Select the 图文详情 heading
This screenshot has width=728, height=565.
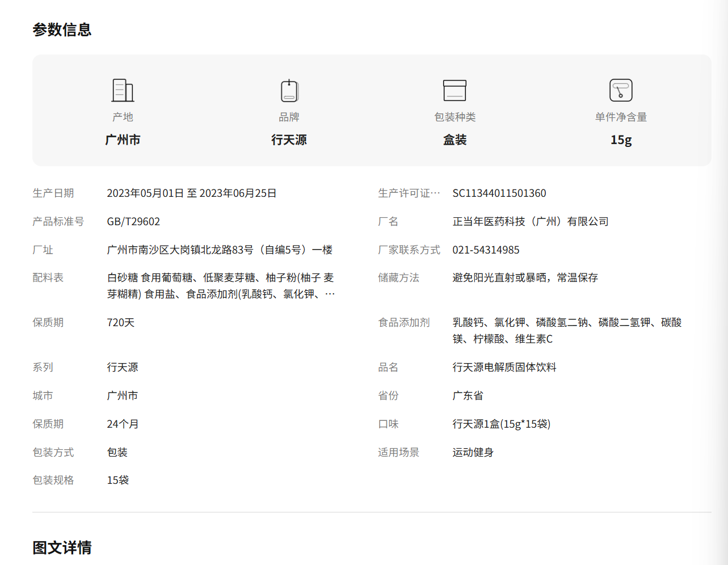click(x=62, y=547)
